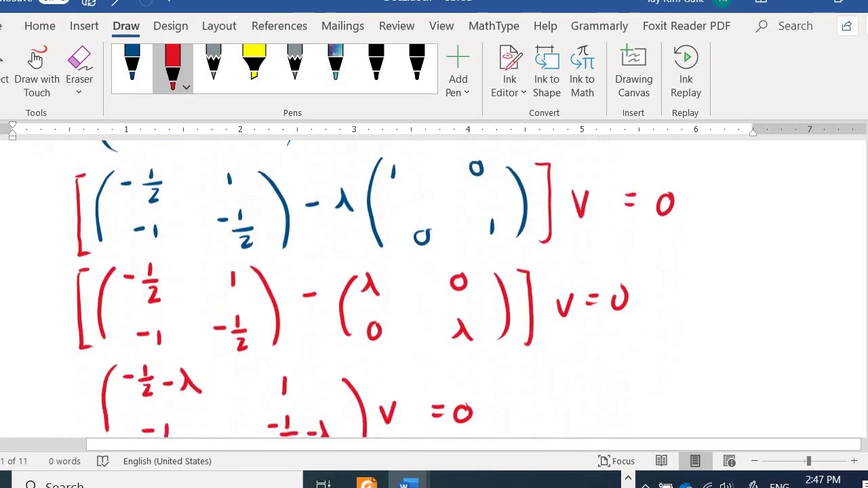Click the horizontal scrollbar
This screenshot has height=488, width=868.
(473, 445)
